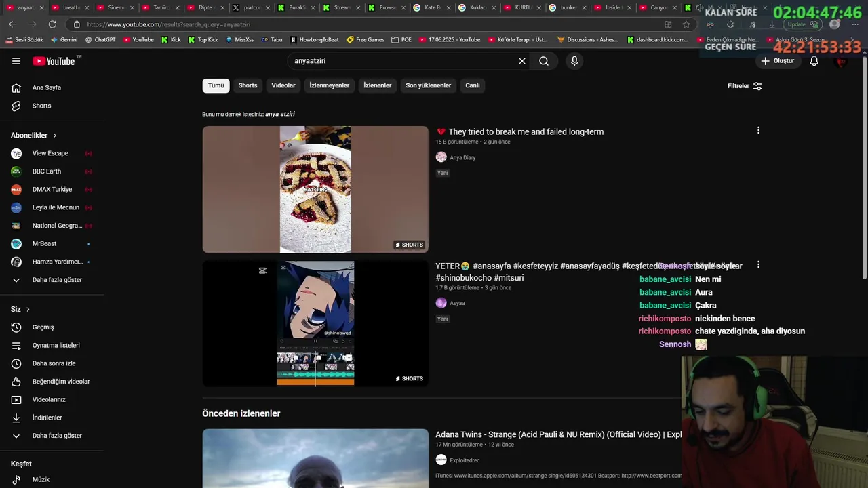Reload the page with the browser refresh icon
This screenshot has height=488, width=868.
point(52,24)
